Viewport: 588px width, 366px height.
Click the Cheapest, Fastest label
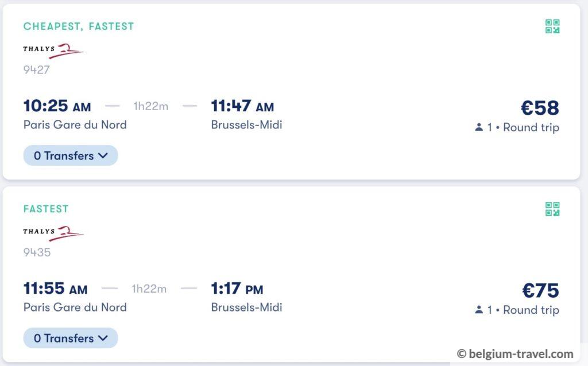(79, 26)
